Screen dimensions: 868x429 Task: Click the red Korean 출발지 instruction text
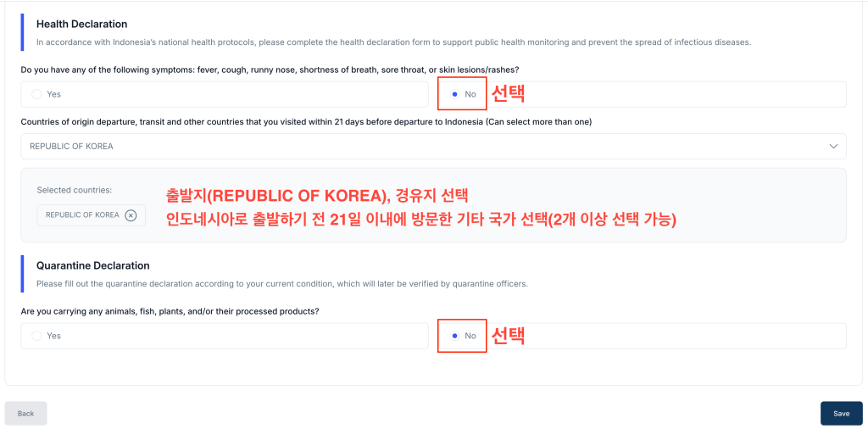click(x=324, y=196)
